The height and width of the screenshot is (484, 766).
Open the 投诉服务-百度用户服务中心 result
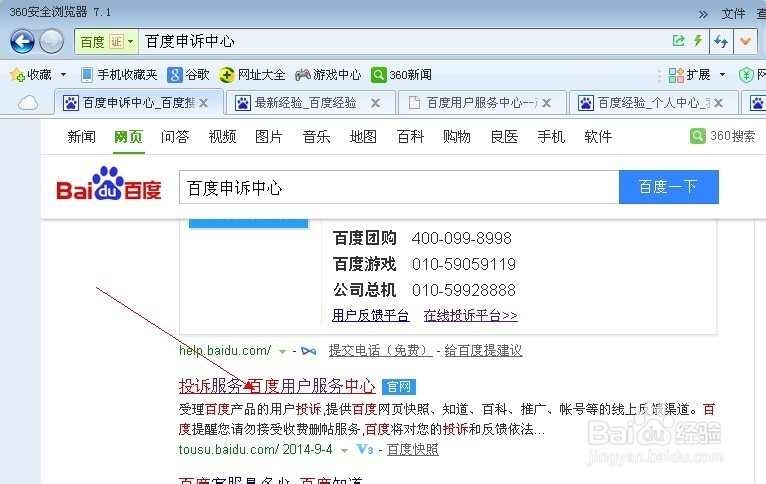click(x=277, y=386)
